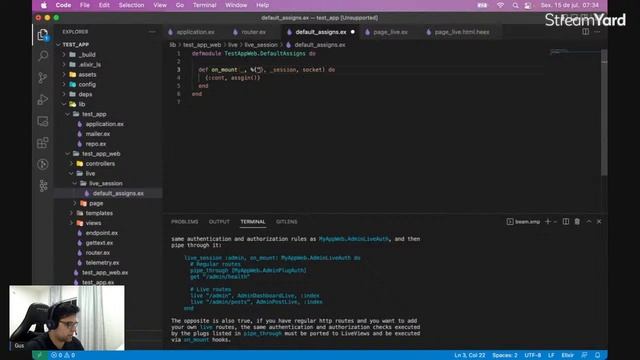
Task: Open the Selection menu
Action: (x=131, y=5)
